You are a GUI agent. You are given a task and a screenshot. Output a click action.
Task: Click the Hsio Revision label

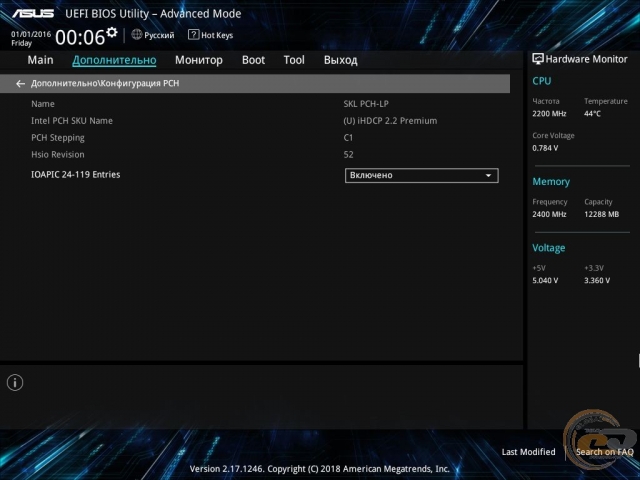pyautogui.click(x=58, y=155)
